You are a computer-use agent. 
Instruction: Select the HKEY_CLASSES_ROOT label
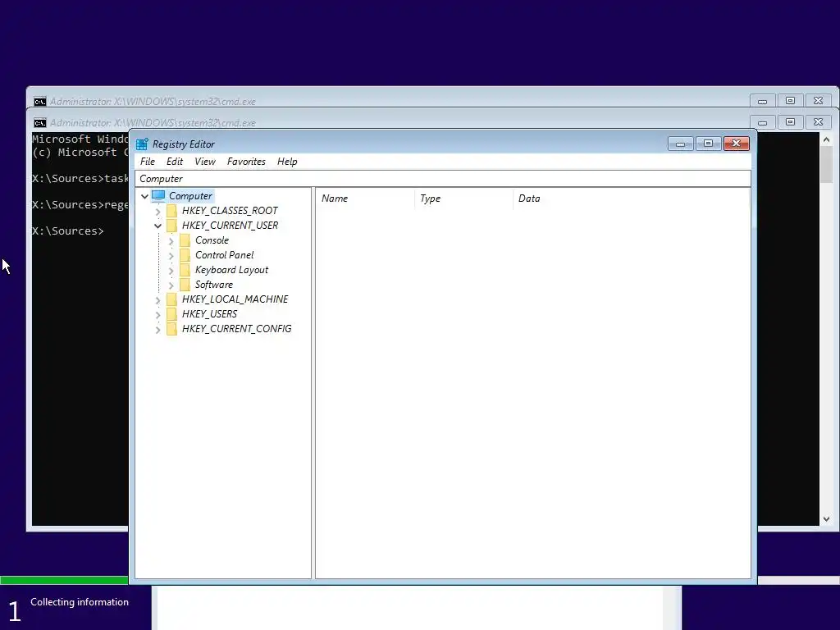(230, 211)
